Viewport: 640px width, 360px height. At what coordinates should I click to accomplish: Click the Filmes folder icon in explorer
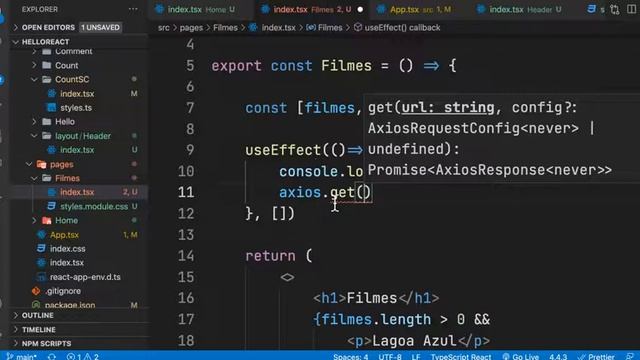click(x=47, y=178)
